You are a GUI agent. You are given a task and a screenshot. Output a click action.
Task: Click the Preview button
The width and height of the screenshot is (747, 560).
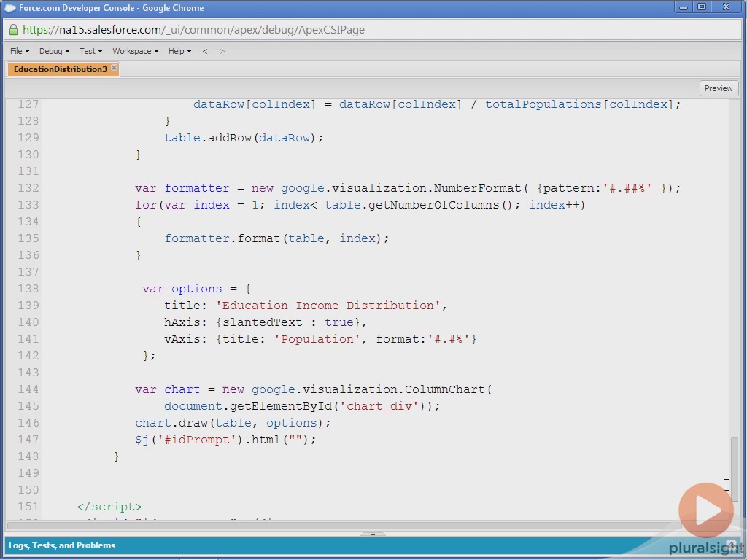click(719, 88)
